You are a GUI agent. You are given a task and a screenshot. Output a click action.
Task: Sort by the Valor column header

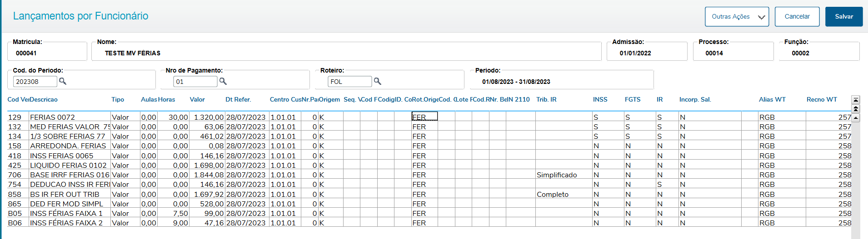pos(197,100)
